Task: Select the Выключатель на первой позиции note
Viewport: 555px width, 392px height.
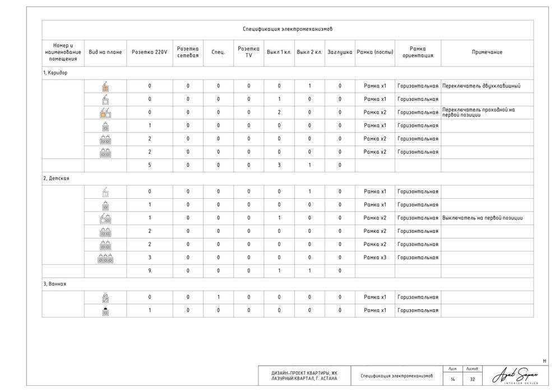Action: pos(483,218)
